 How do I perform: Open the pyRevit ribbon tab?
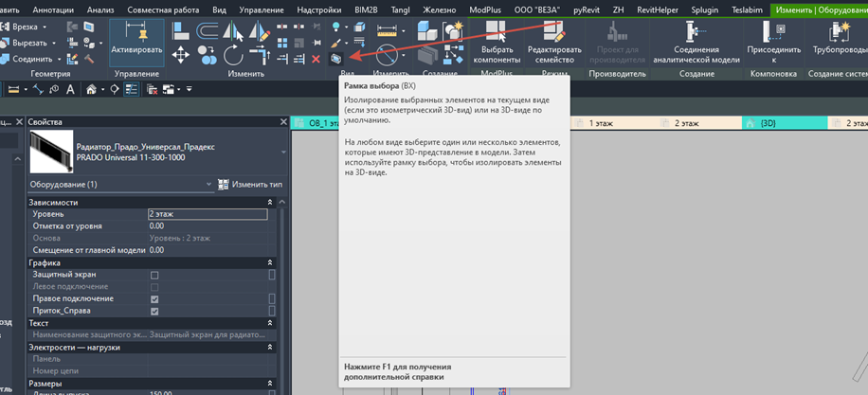pyautogui.click(x=587, y=10)
